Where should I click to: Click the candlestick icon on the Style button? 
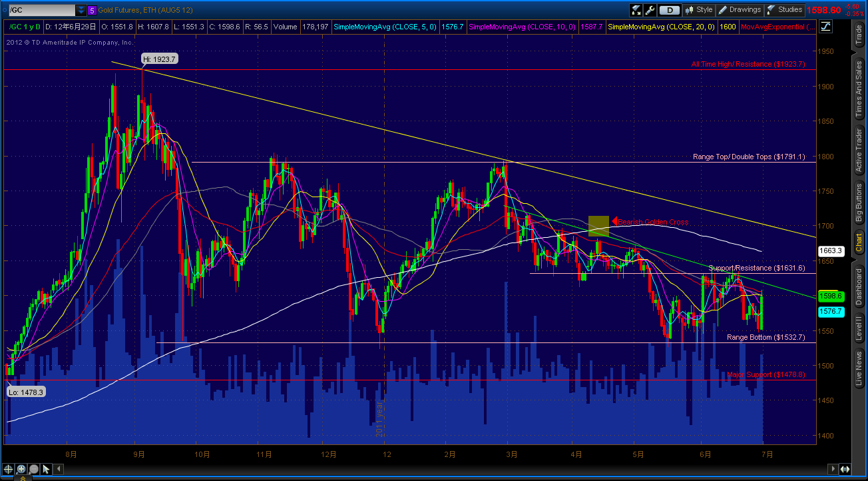tap(688, 9)
